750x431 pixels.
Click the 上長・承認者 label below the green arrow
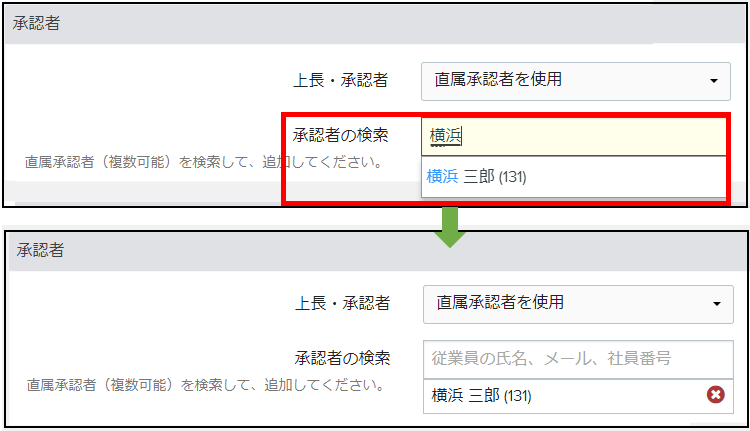pos(342,303)
